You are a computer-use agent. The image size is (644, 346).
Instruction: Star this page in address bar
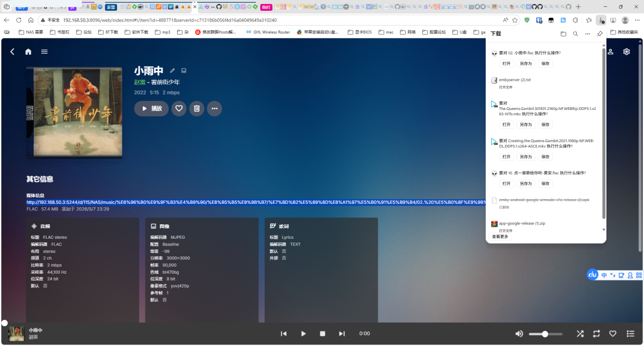(515, 20)
